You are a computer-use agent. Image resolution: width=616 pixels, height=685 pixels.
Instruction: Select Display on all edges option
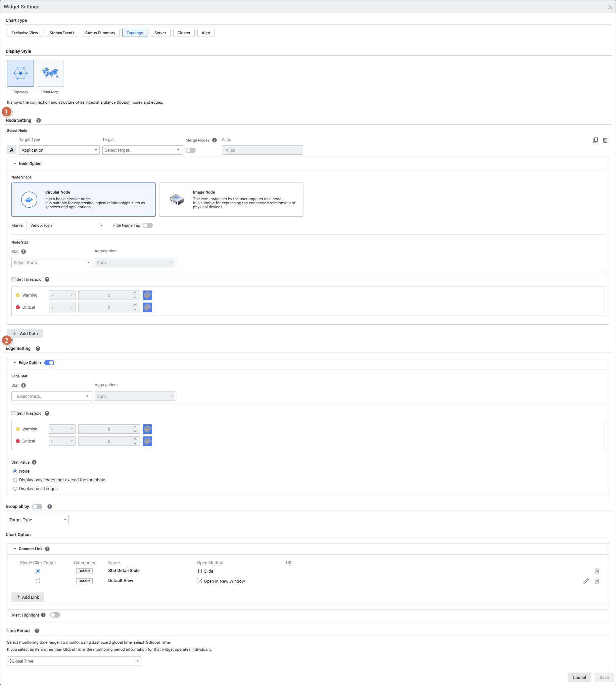point(15,489)
